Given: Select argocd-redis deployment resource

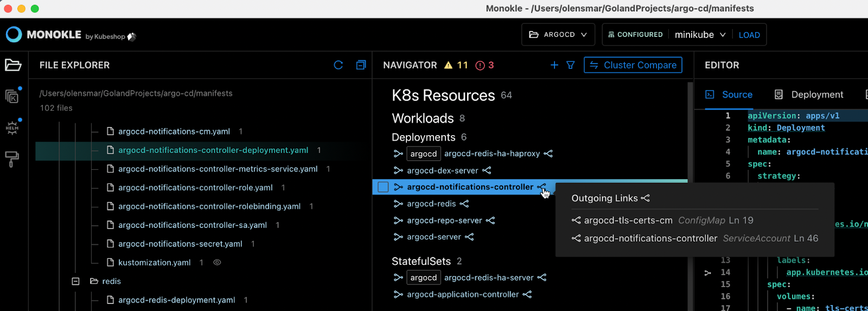Looking at the screenshot, I should pos(431,204).
